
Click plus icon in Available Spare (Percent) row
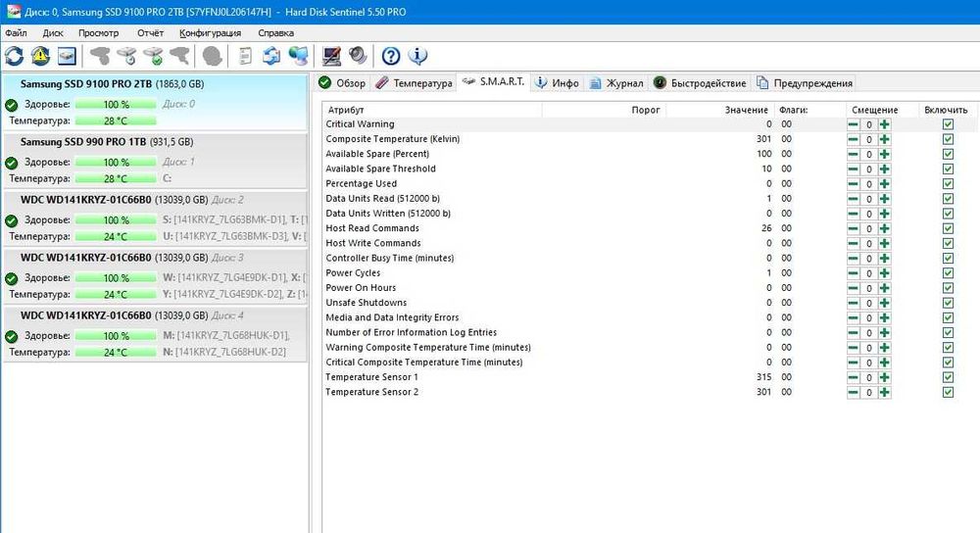[x=884, y=155]
